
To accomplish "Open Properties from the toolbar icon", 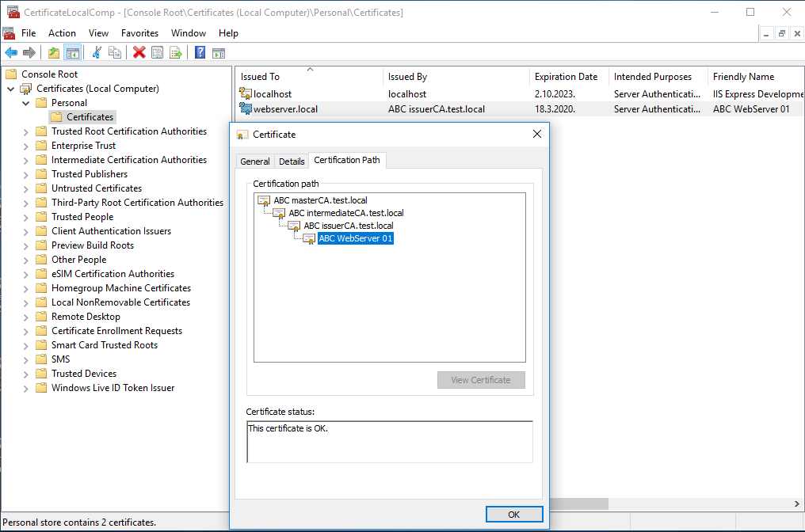I will point(158,52).
